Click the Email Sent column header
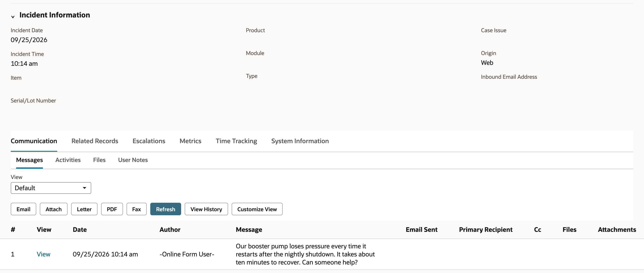This screenshot has height=273, width=644. click(x=422, y=229)
